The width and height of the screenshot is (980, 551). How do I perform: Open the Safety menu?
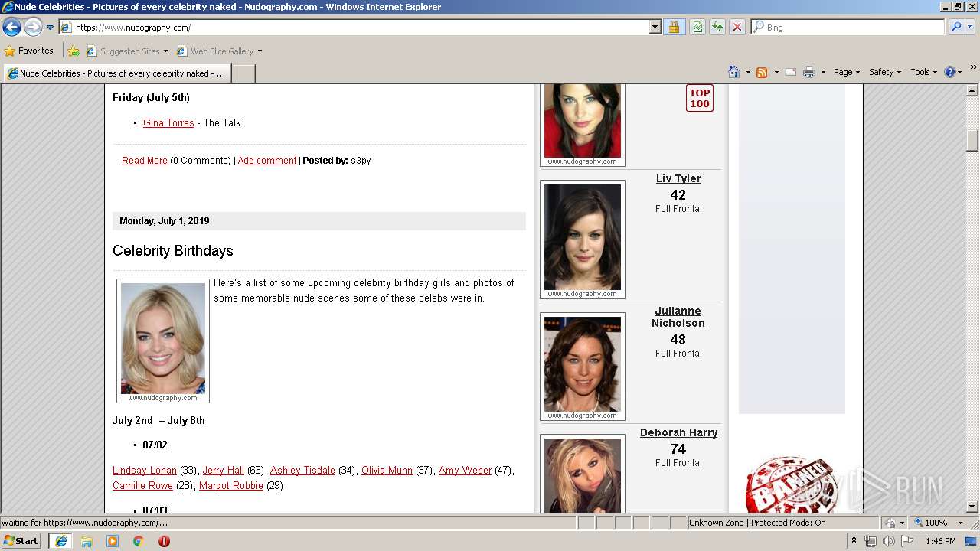885,72
